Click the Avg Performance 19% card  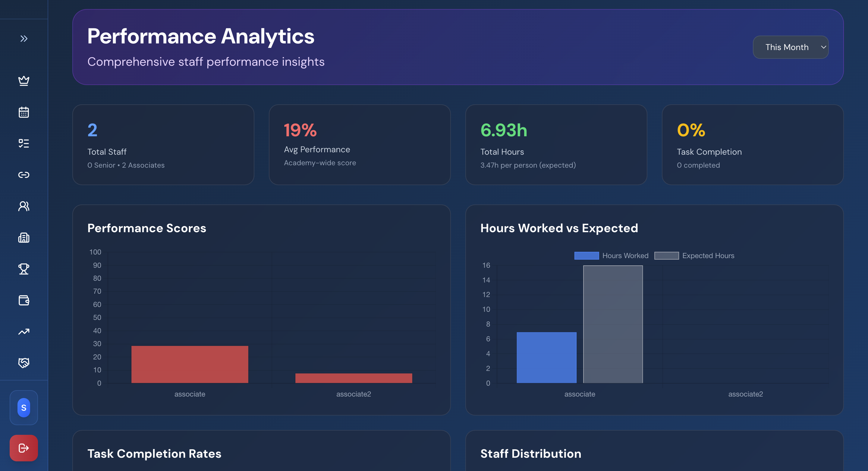tap(360, 144)
